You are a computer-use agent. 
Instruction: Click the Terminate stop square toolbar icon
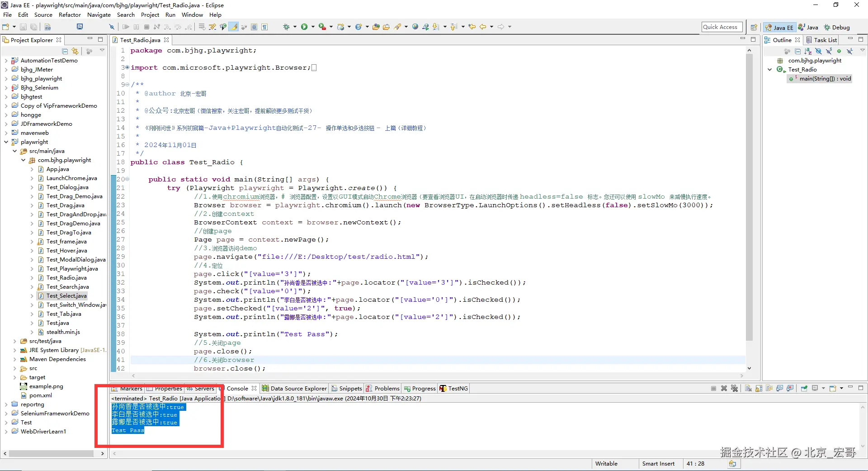coord(146,27)
